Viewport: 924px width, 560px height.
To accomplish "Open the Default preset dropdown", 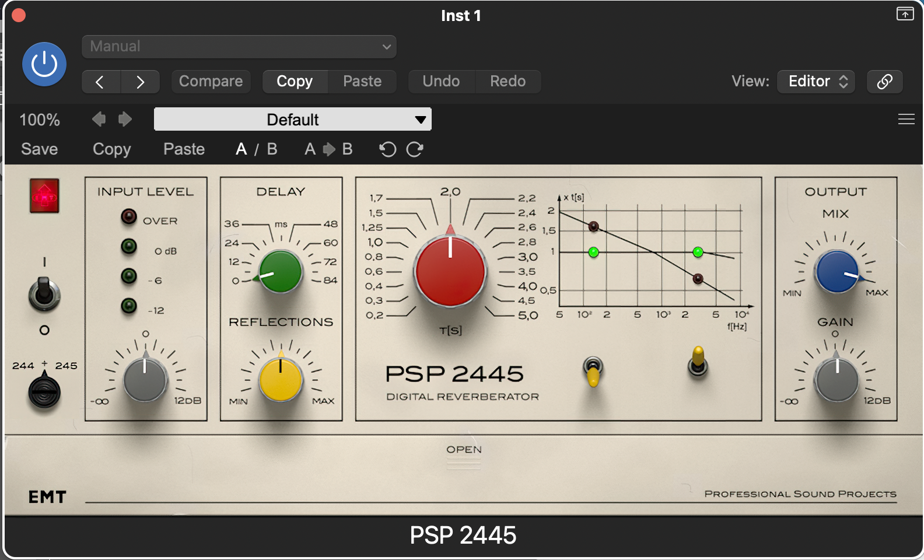I will tap(293, 120).
